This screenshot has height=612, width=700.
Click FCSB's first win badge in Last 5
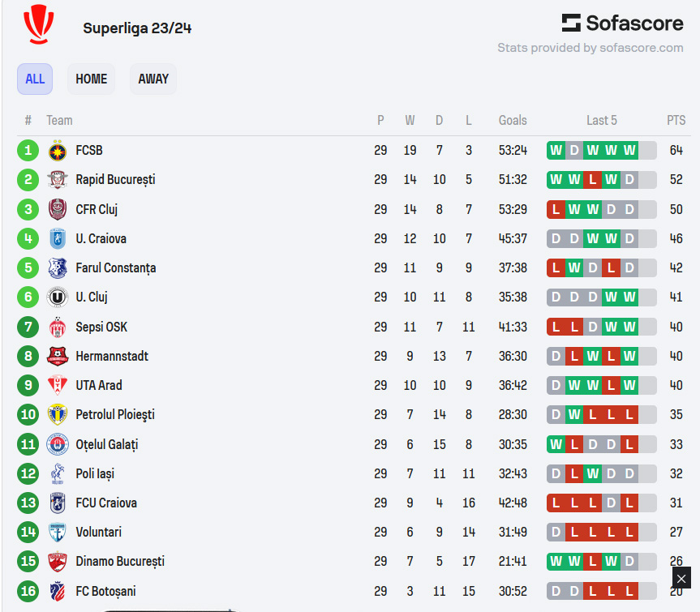coord(556,151)
